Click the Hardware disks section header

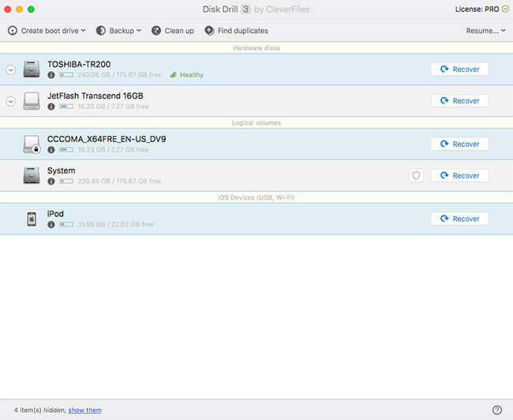pos(256,48)
